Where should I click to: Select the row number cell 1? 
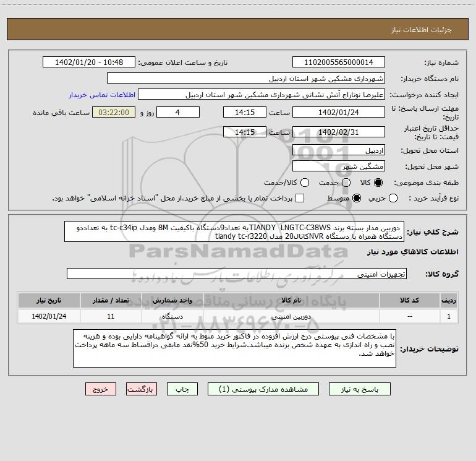point(449,316)
